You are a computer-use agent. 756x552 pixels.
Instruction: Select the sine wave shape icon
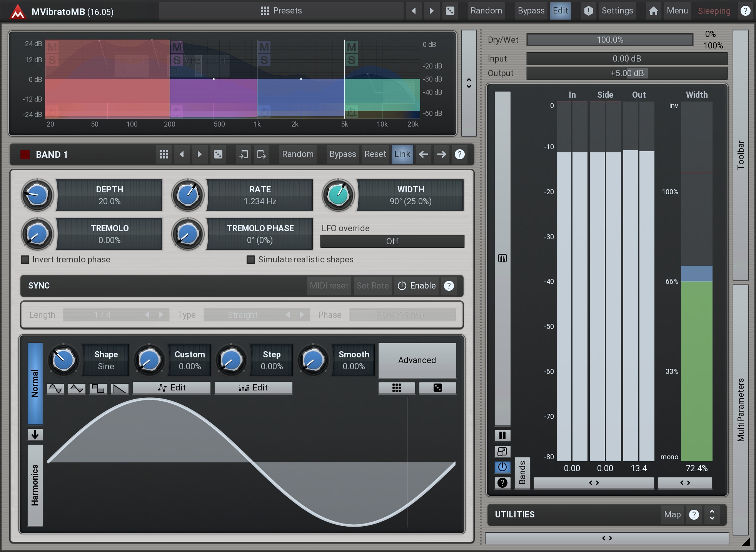(x=55, y=389)
